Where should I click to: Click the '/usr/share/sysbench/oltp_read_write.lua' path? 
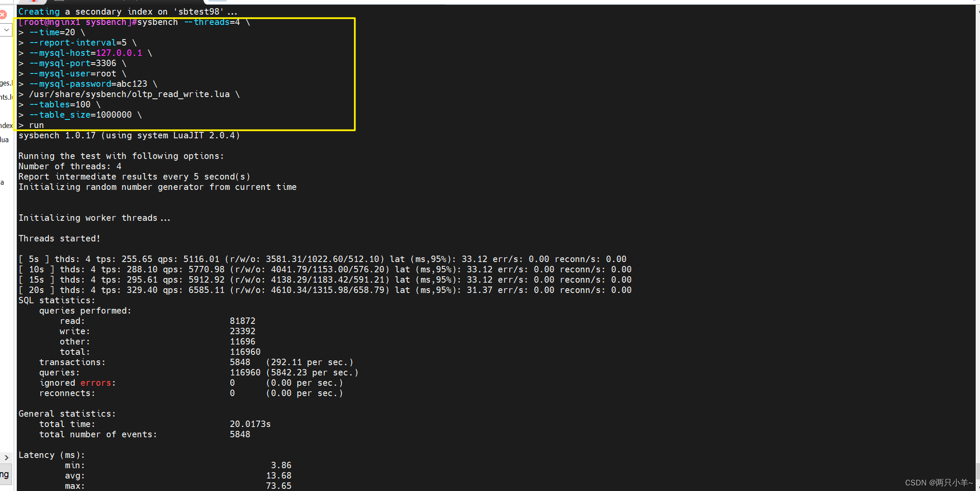[x=129, y=94]
